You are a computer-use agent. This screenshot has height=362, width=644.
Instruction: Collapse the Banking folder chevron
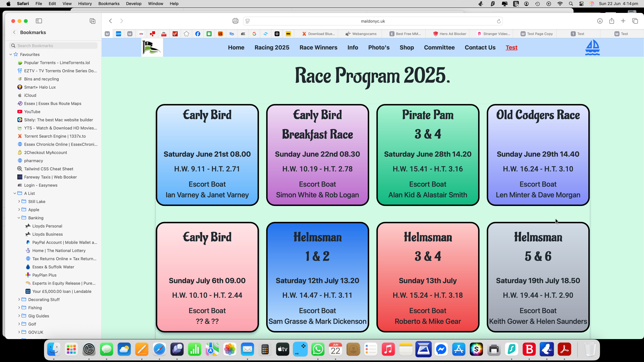[19, 218]
